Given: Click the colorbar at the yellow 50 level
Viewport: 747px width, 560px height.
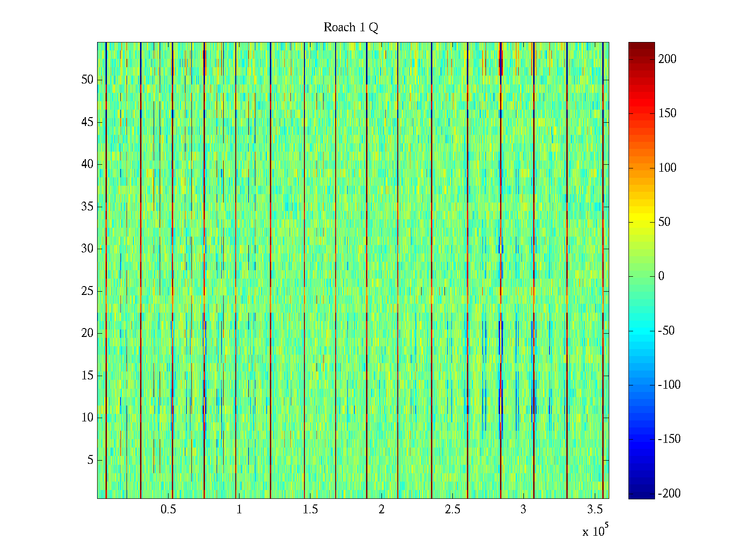Looking at the screenshot, I should click(x=641, y=222).
